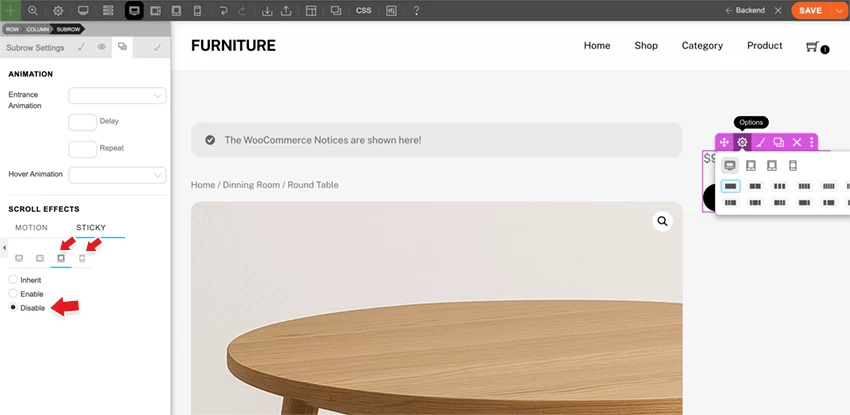The width and height of the screenshot is (850, 415).
Task: Open Shop in site navigation
Action: 646,46
